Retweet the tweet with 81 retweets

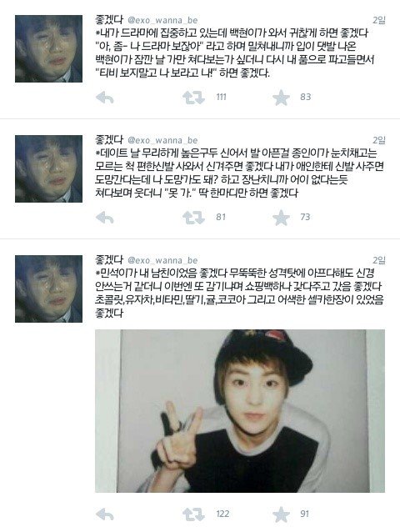193,217
